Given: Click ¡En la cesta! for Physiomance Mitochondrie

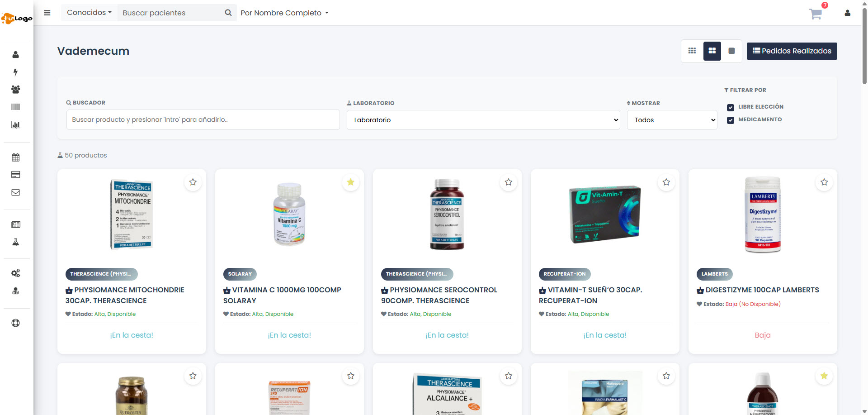Looking at the screenshot, I should pos(132,335).
